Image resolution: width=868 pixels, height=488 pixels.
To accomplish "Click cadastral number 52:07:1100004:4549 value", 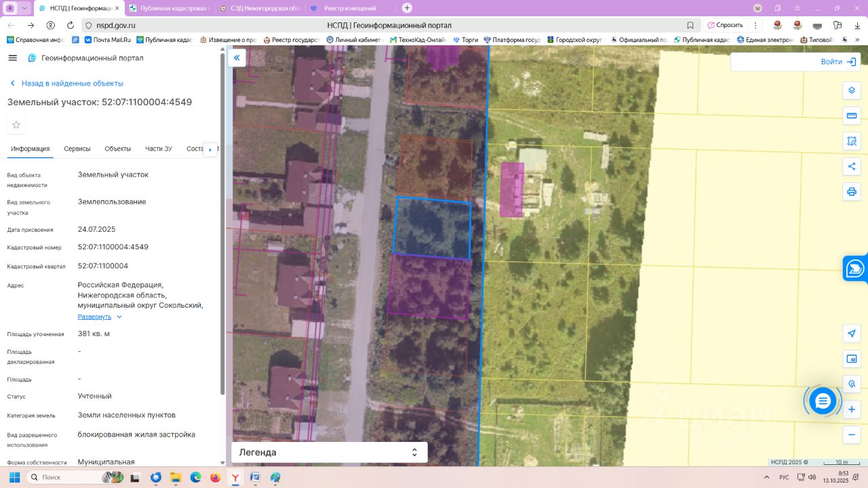I will 113,247.
